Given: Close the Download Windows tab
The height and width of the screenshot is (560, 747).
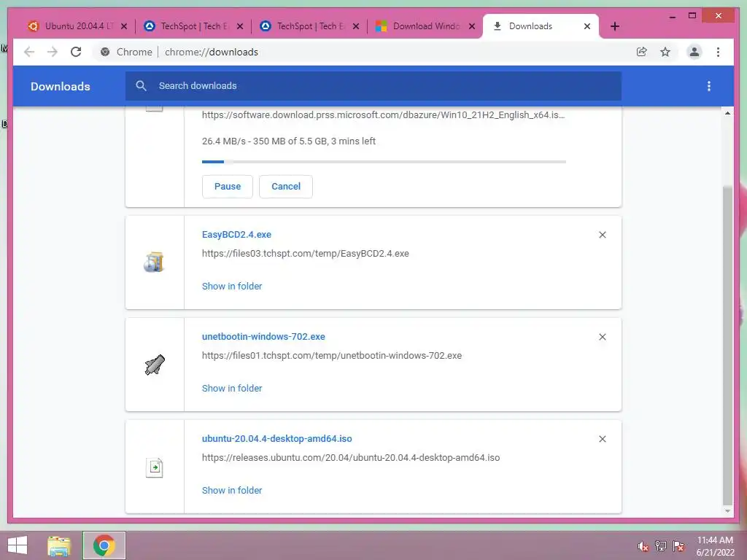Looking at the screenshot, I should click(x=472, y=26).
